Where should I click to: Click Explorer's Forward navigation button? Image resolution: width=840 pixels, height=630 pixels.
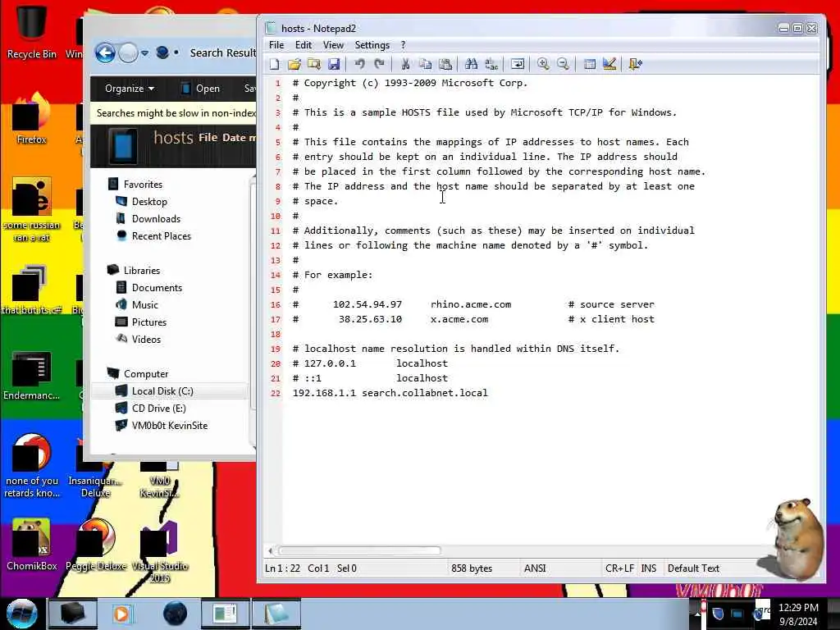coord(128,53)
